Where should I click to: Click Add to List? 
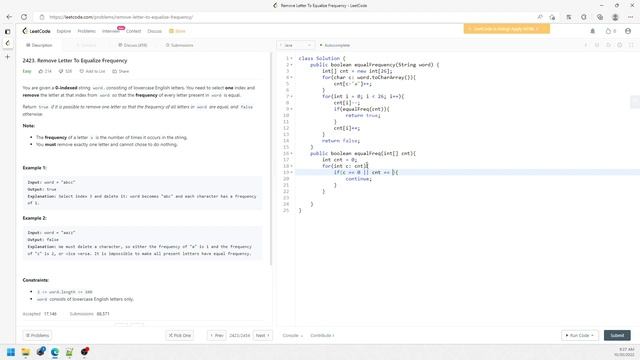pos(92,71)
